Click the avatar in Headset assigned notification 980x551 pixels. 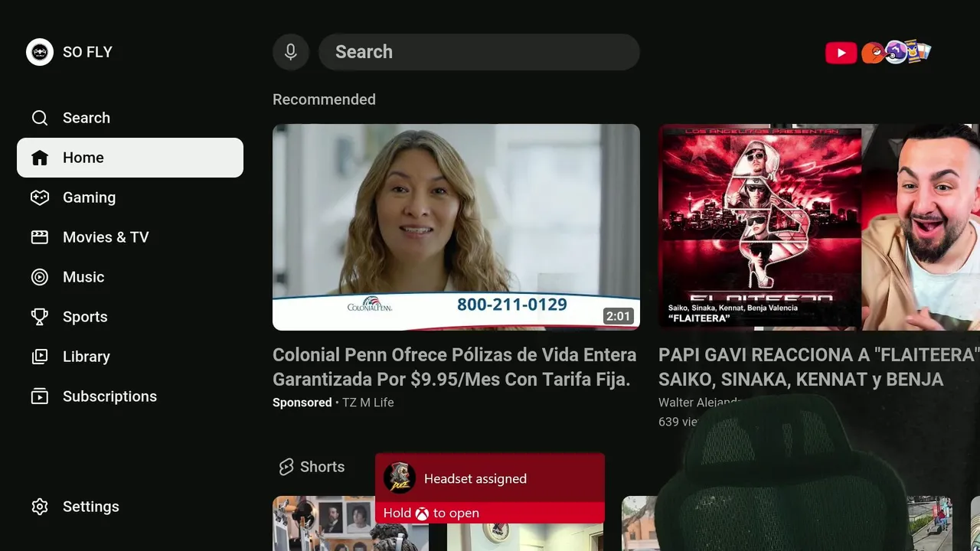399,478
